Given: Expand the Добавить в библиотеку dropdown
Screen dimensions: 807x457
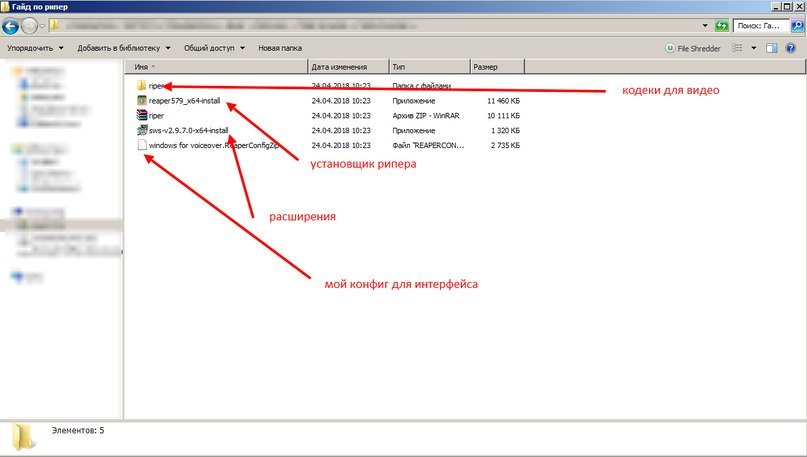Looking at the screenshot, I should (x=124, y=47).
